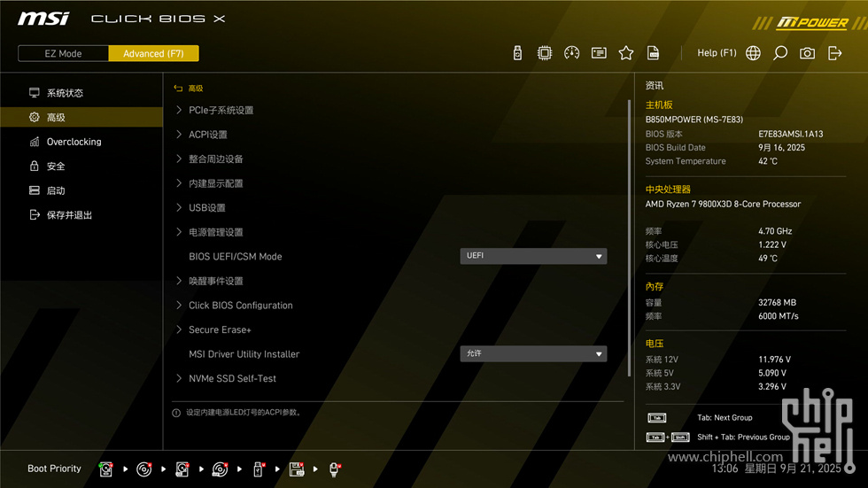
Task: Open M-Flash USB BIOS update icon
Action: coord(517,53)
